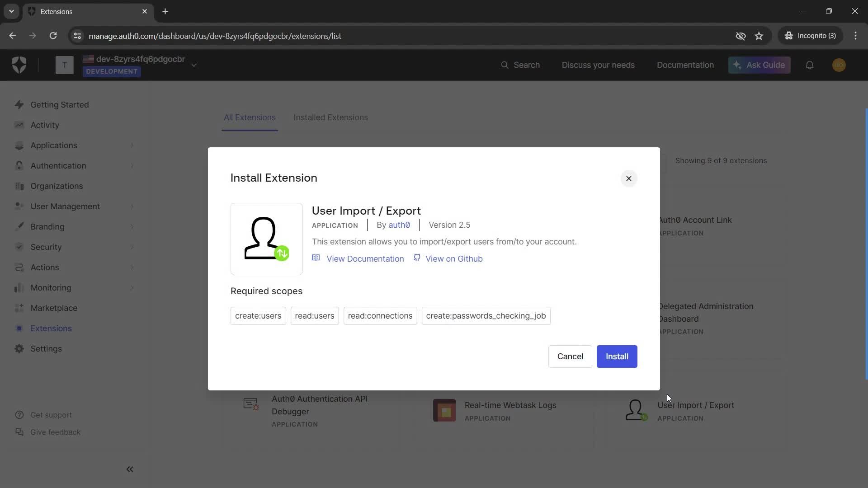Click the Auth0 shield logo

pos(19,65)
